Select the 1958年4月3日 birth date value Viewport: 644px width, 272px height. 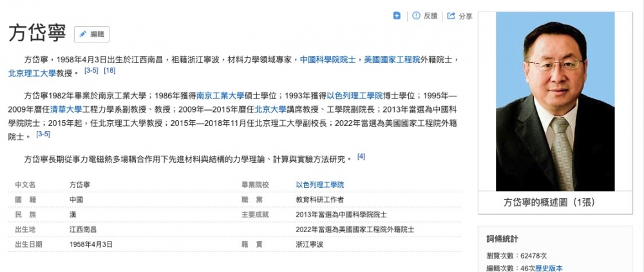tap(91, 244)
